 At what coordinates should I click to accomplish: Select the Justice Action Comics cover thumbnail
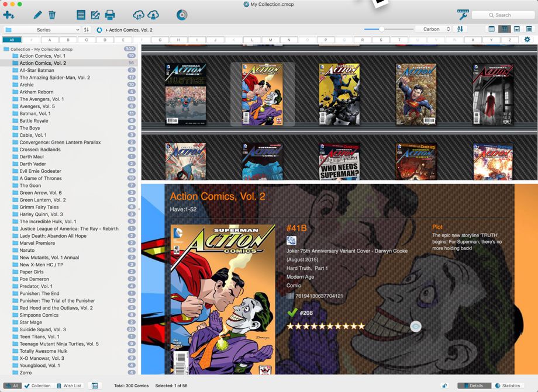185,93
